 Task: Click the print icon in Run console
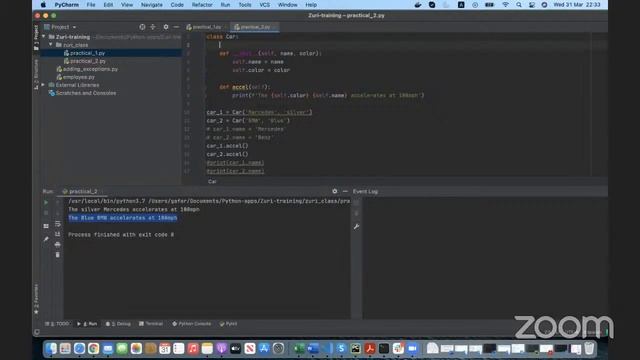tap(58, 244)
